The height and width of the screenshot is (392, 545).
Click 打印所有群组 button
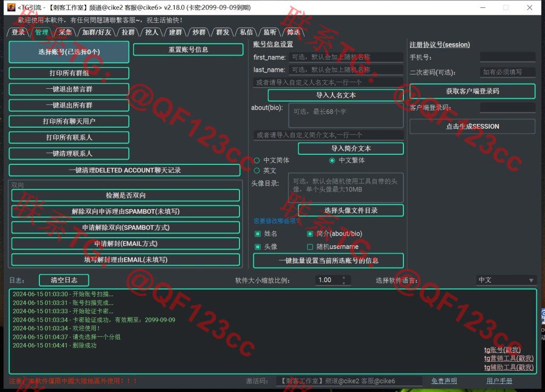(x=69, y=73)
